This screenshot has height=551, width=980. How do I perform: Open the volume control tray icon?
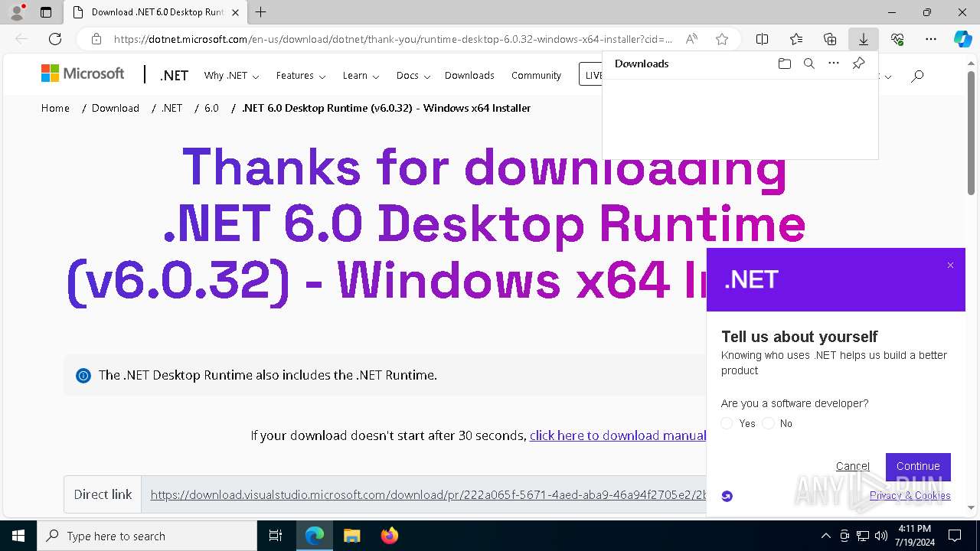(x=881, y=536)
